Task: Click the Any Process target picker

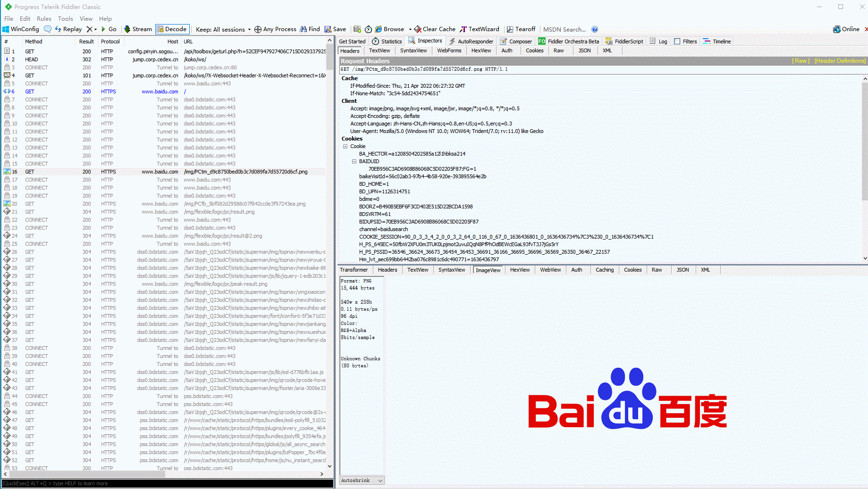Action: tap(275, 29)
